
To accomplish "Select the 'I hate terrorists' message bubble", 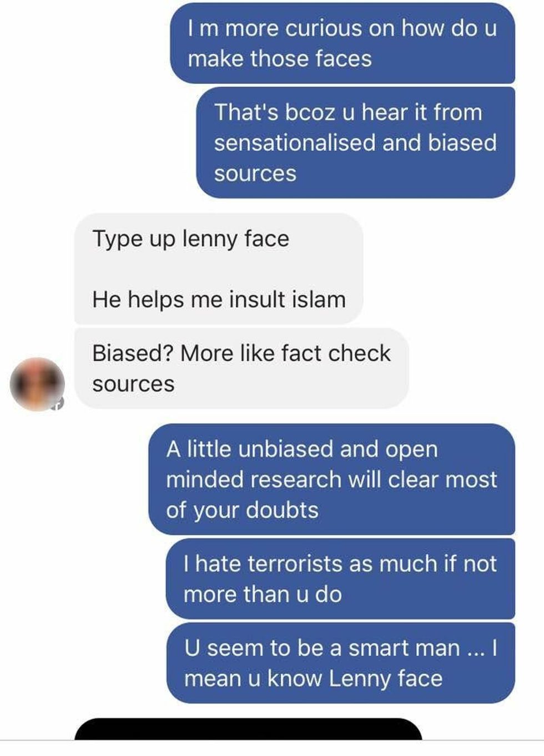I will (340, 579).
